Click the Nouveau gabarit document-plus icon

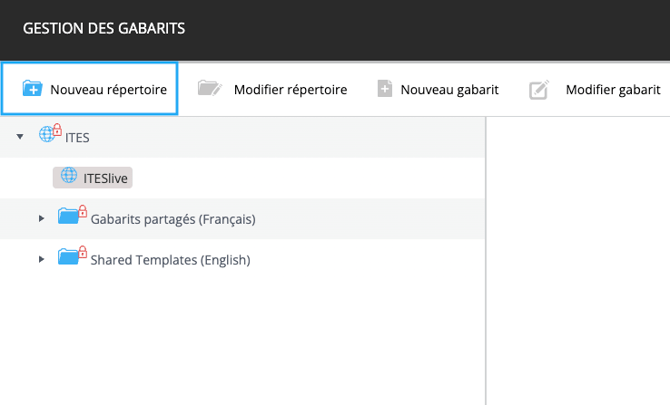(385, 89)
